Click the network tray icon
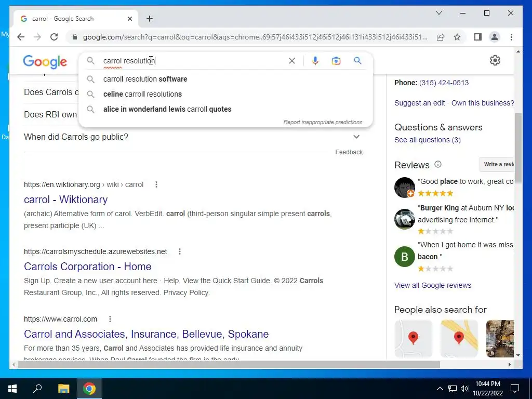This screenshot has height=399, width=532. 453,389
